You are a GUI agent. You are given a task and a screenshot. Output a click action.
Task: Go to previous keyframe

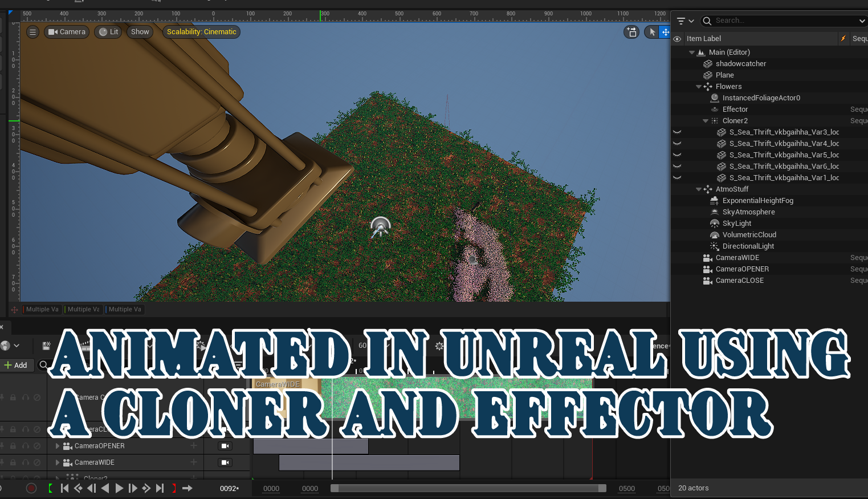click(x=78, y=488)
